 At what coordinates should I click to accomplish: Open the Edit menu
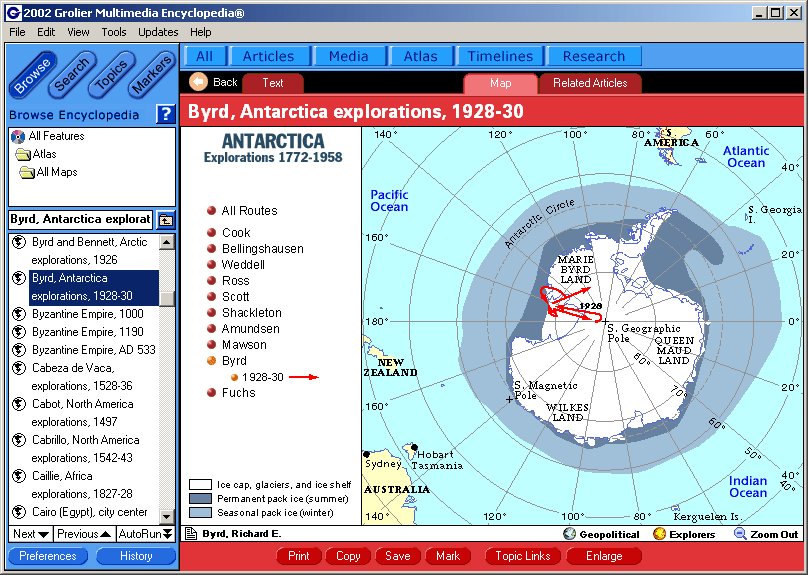tap(46, 32)
